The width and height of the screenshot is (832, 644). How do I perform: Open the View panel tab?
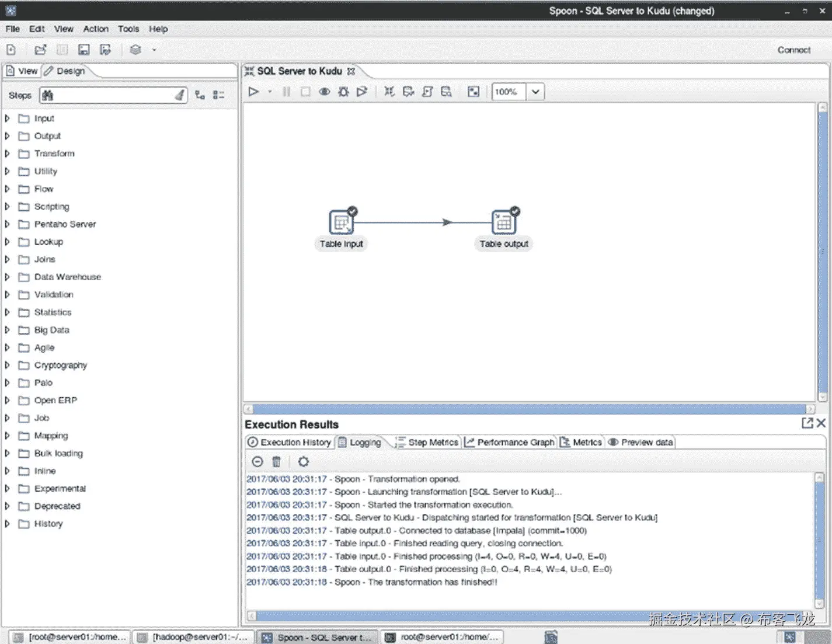pyautogui.click(x=22, y=70)
